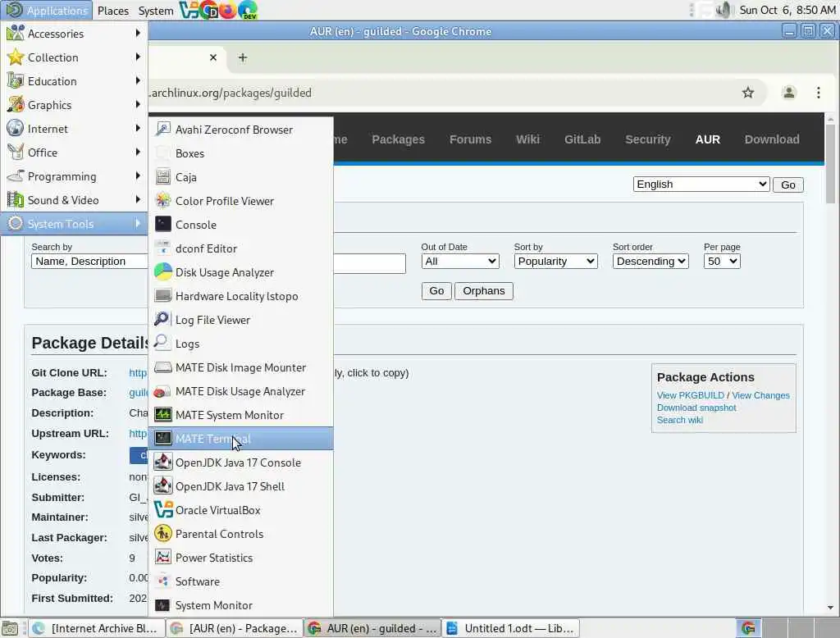Expand the Accessories category
Viewport: 840px width, 638px height.
[x=74, y=34]
